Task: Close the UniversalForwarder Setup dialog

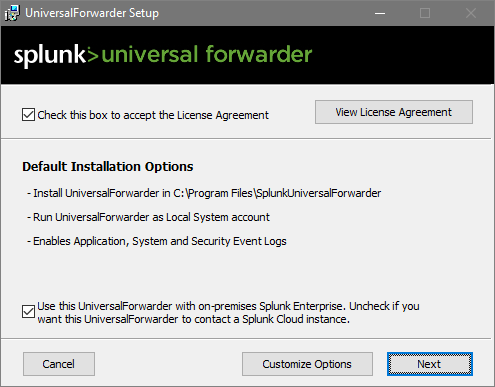Action: tap(471, 13)
